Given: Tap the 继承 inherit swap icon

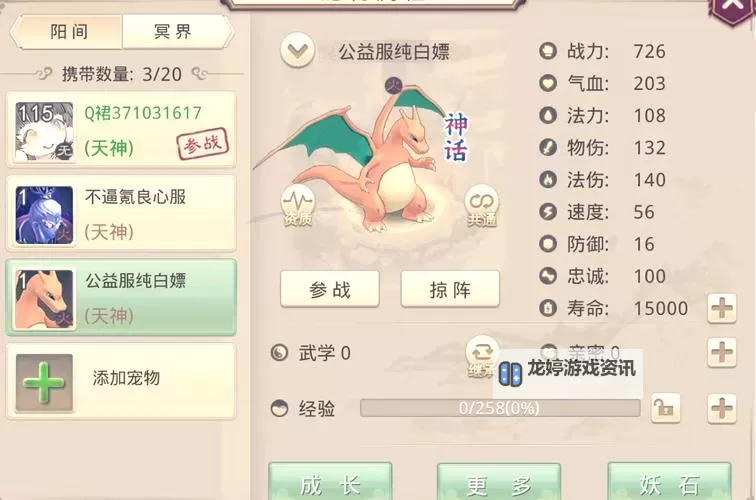Looking at the screenshot, I should point(481,357).
